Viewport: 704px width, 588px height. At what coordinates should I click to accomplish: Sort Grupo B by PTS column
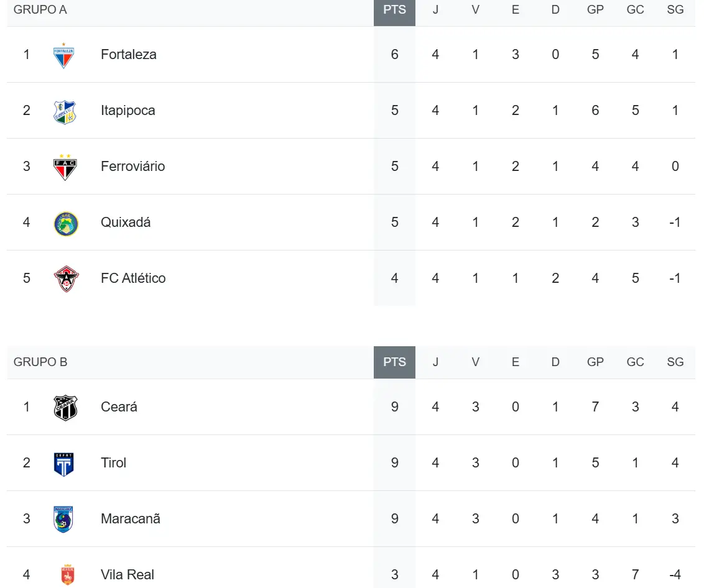click(x=394, y=362)
